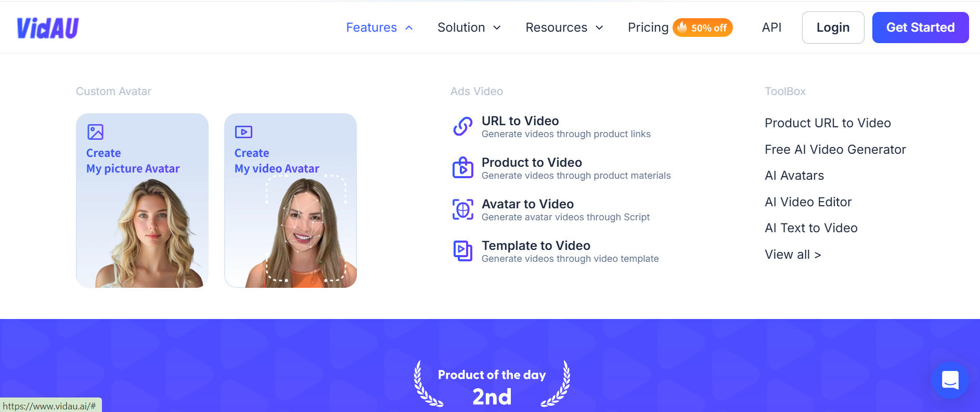
Task: Open the chat support bubble
Action: click(950, 380)
